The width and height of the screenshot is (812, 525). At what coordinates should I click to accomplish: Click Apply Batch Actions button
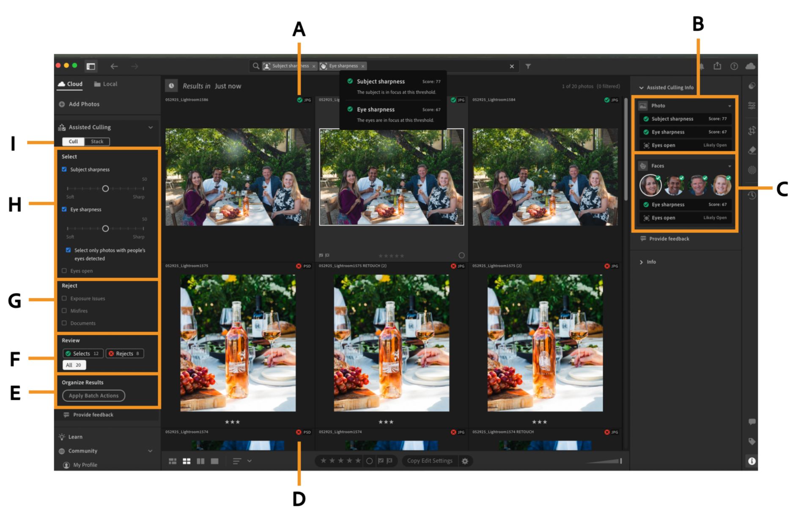coord(93,396)
